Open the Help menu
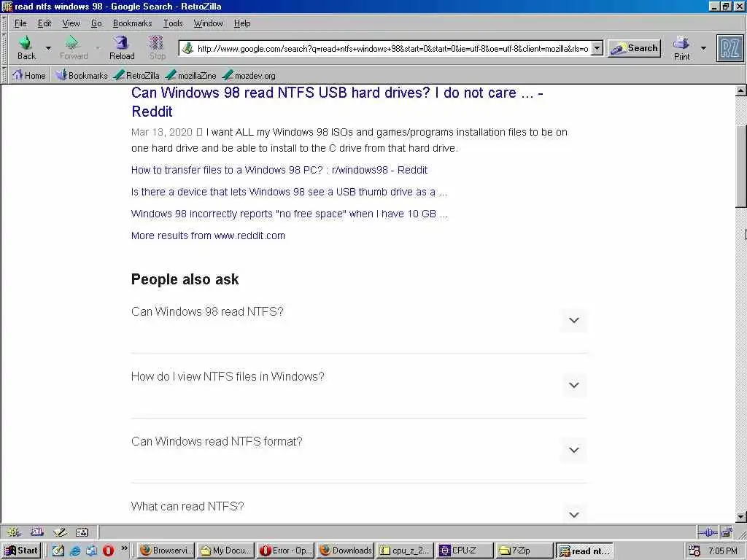 [x=242, y=23]
